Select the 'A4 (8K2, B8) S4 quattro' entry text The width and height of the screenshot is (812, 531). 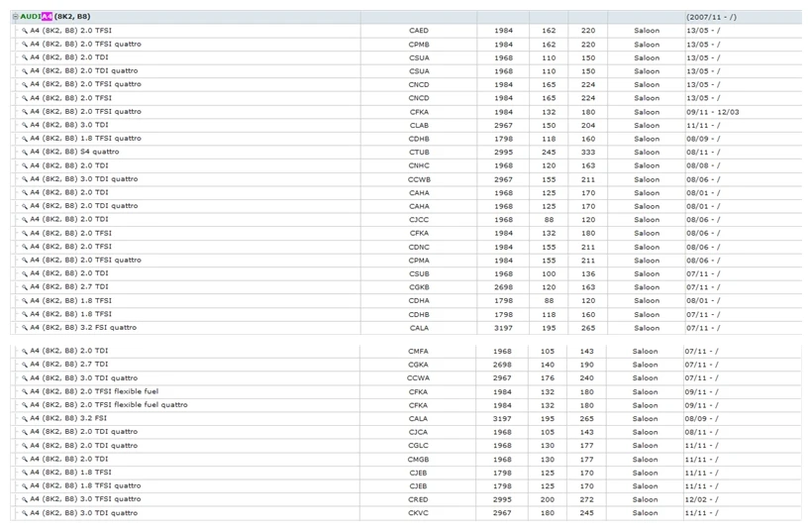click(x=74, y=152)
